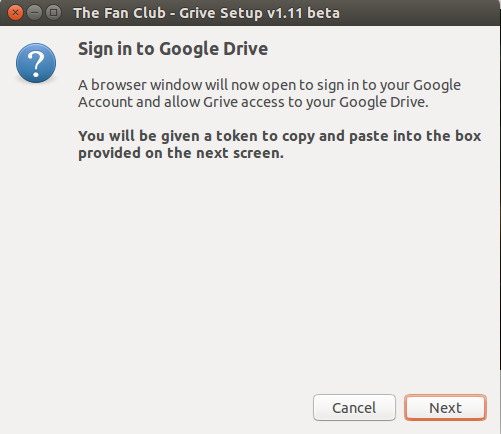Select the 'Sign in to Google Drive' heading
The image size is (501, 434).
[173, 49]
